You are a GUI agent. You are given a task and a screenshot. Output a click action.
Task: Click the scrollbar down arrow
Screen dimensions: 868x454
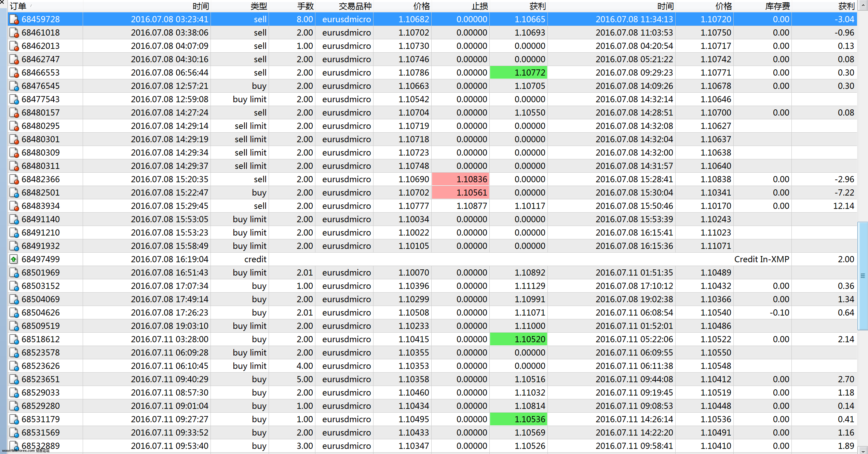click(863, 450)
